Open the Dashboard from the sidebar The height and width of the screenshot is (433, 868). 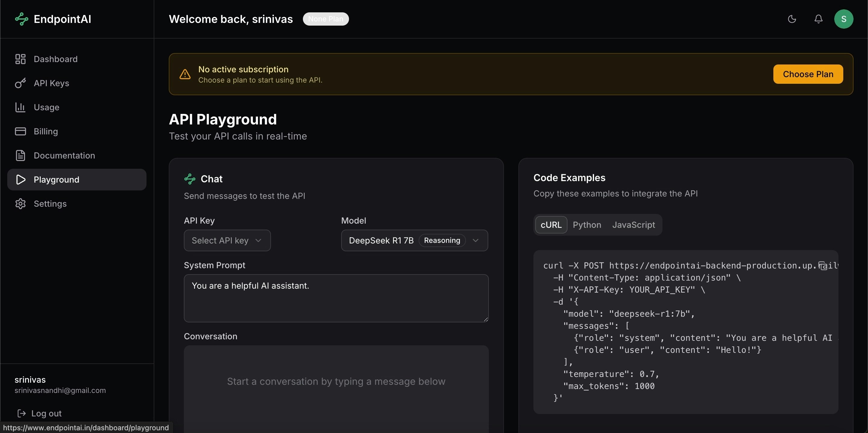(55, 59)
